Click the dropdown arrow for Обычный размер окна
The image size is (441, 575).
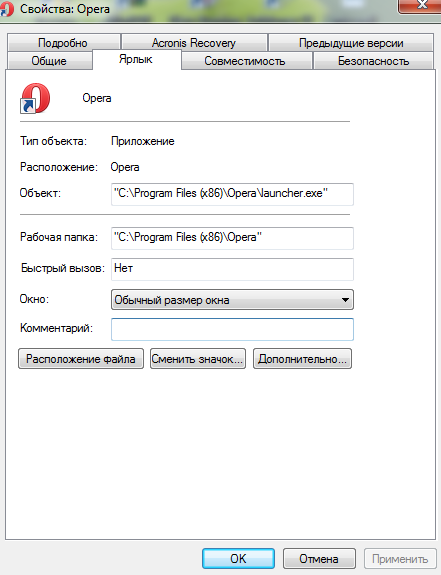[345, 300]
